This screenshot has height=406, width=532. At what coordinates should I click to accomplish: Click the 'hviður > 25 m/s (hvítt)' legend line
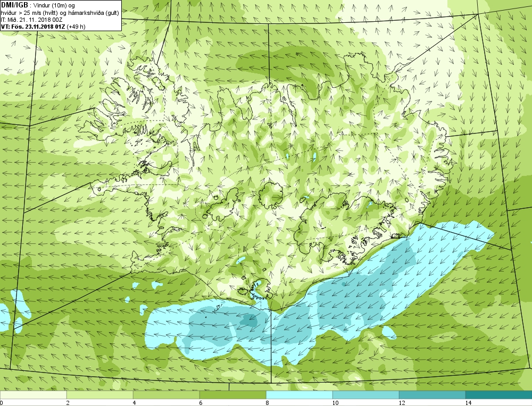click(60, 13)
